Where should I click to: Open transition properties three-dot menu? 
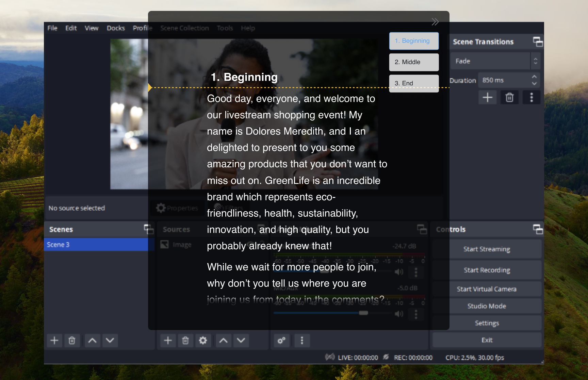pyautogui.click(x=532, y=98)
